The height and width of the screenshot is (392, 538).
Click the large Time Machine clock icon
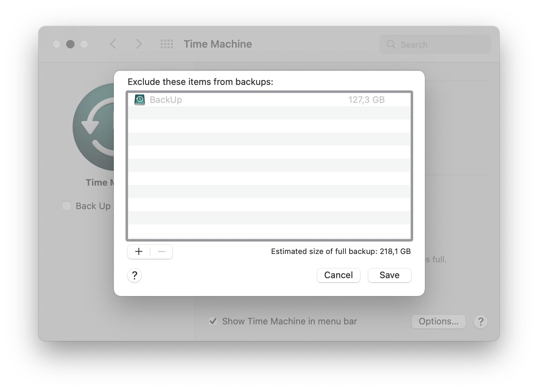[93, 127]
